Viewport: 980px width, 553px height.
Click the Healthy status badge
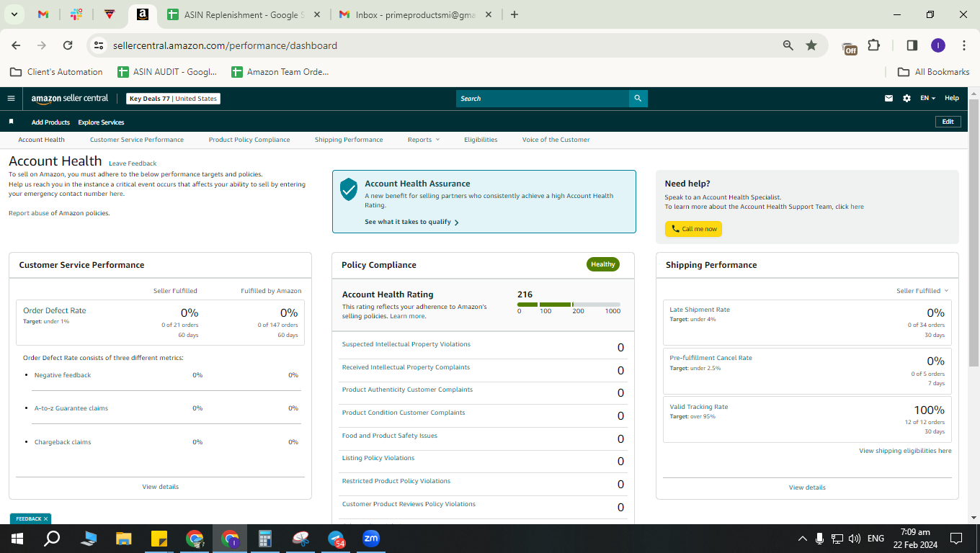click(603, 264)
